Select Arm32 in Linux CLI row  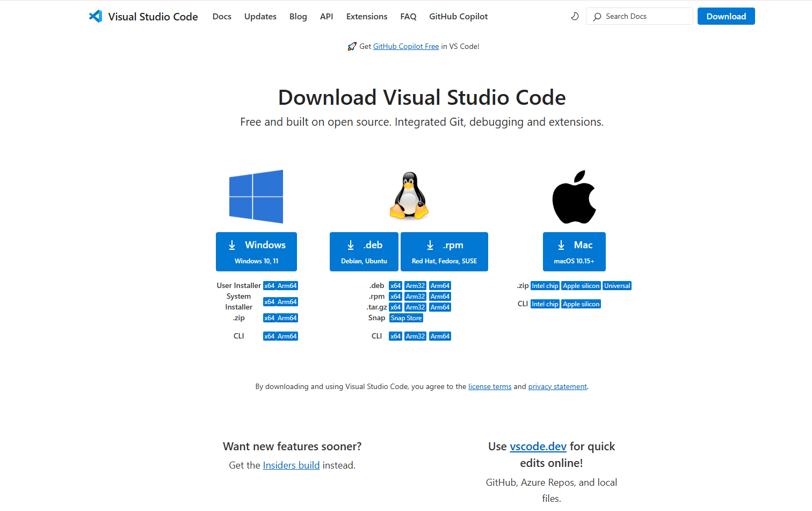coord(415,336)
